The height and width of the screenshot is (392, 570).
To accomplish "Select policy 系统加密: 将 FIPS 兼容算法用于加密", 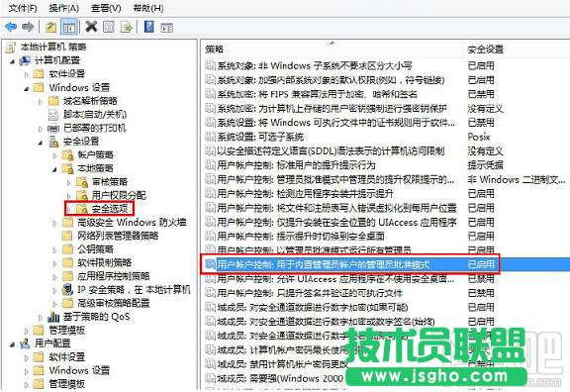I will [317, 94].
